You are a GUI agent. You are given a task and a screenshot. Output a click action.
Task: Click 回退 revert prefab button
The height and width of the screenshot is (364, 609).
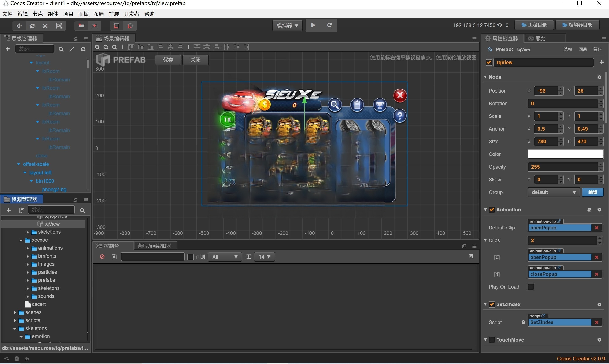pos(583,49)
